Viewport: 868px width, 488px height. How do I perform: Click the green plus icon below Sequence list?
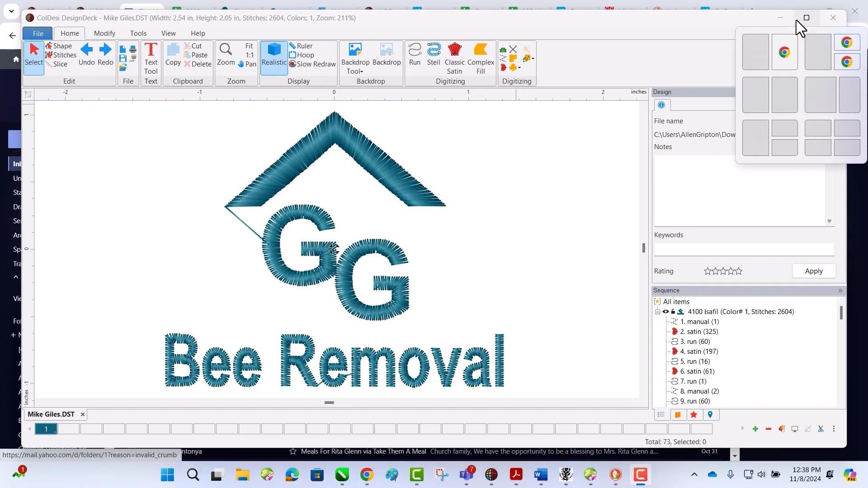pyautogui.click(x=755, y=429)
